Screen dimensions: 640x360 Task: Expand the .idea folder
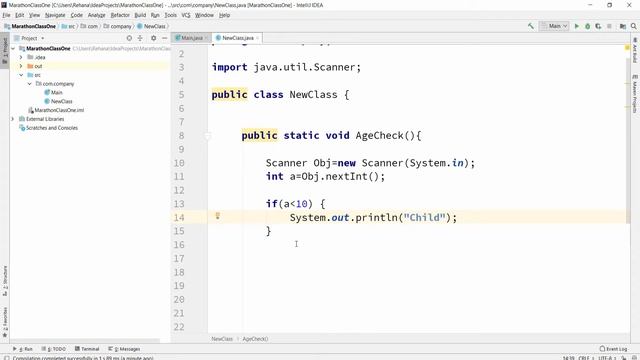pyautogui.click(x=21, y=57)
